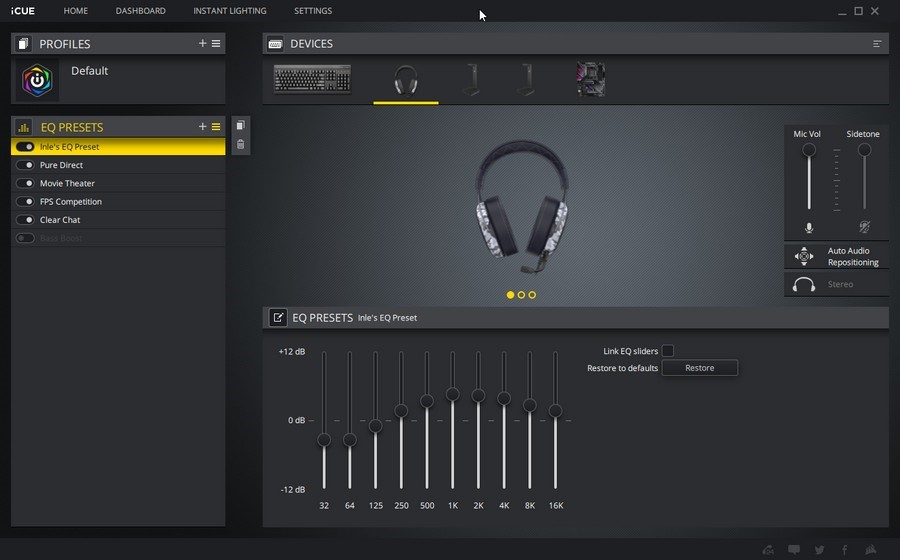The width and height of the screenshot is (900, 560).
Task: Click the Stereo mode label
Action: [840, 284]
